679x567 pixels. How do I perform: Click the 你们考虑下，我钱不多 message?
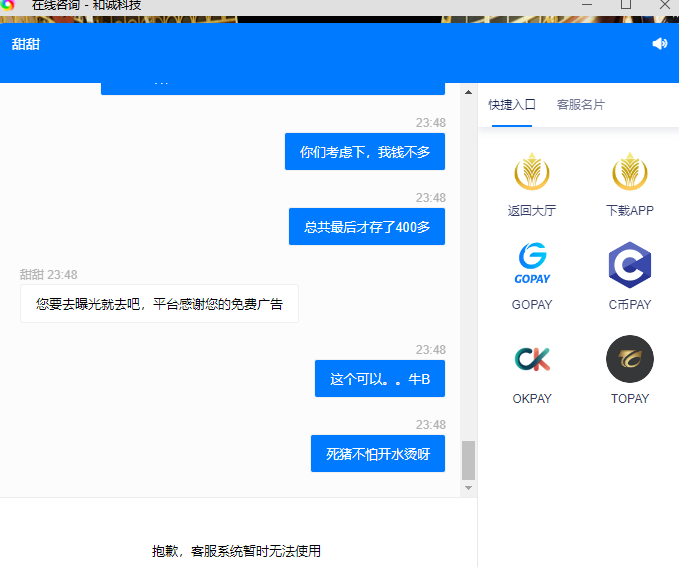(x=365, y=152)
